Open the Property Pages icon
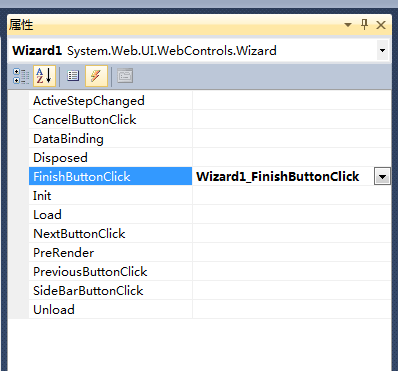The height and width of the screenshot is (371, 398). [125, 76]
